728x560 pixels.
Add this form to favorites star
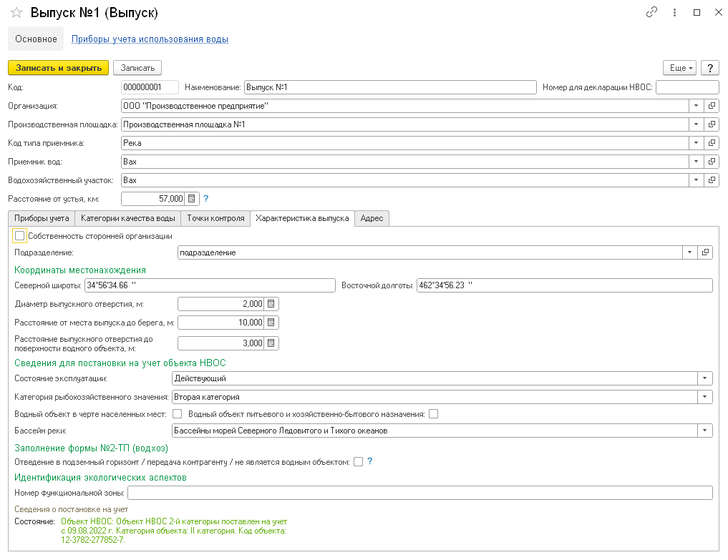click(x=16, y=14)
